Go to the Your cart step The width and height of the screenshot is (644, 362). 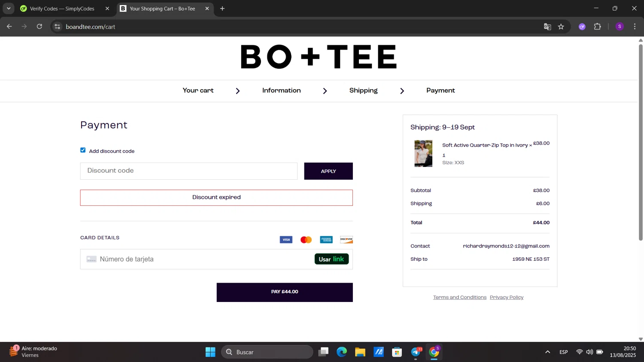[x=198, y=90]
